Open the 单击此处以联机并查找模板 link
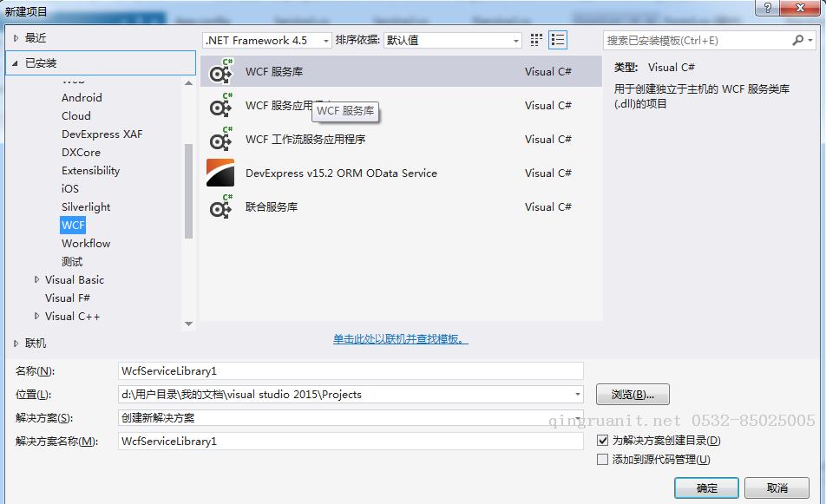 [400, 338]
